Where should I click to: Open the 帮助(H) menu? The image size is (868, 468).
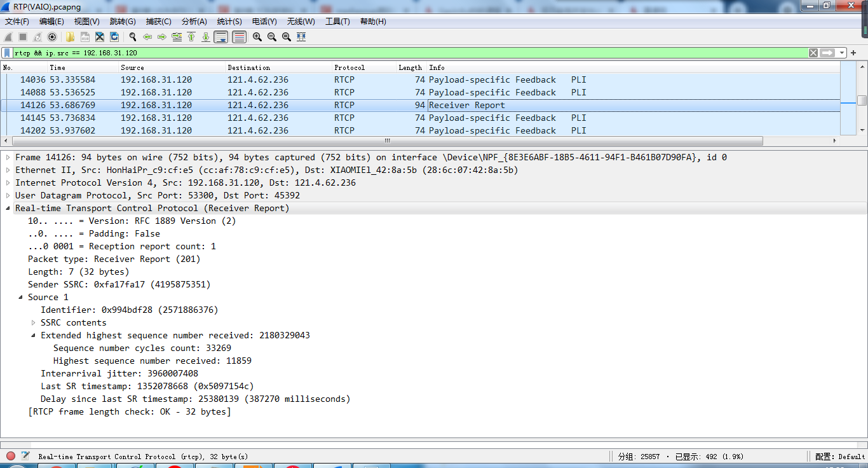(x=373, y=22)
